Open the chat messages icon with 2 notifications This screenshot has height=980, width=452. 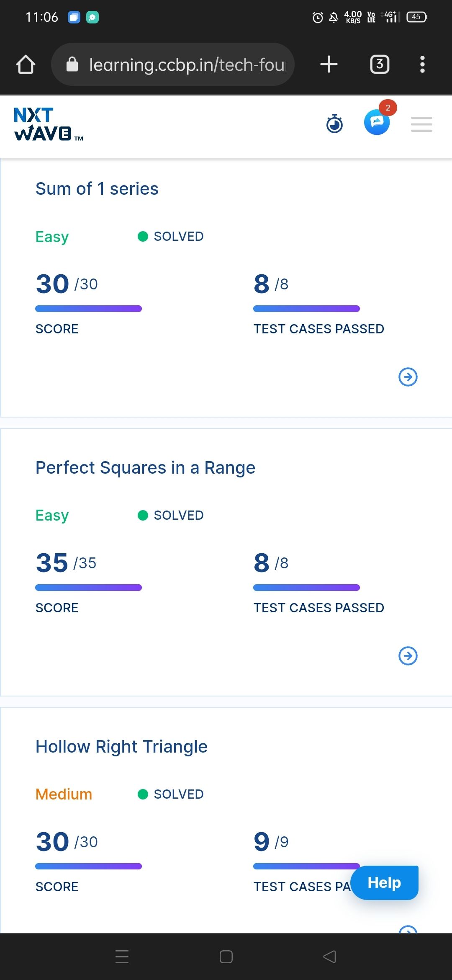(x=378, y=121)
